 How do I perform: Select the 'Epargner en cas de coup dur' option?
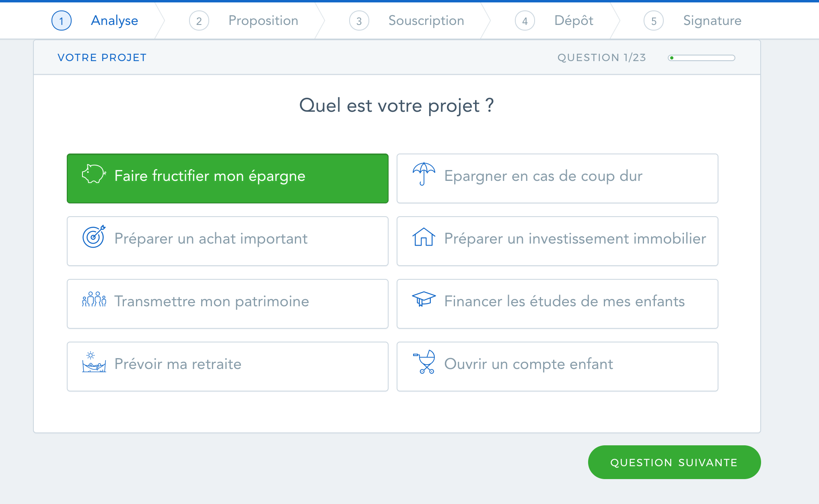click(558, 178)
